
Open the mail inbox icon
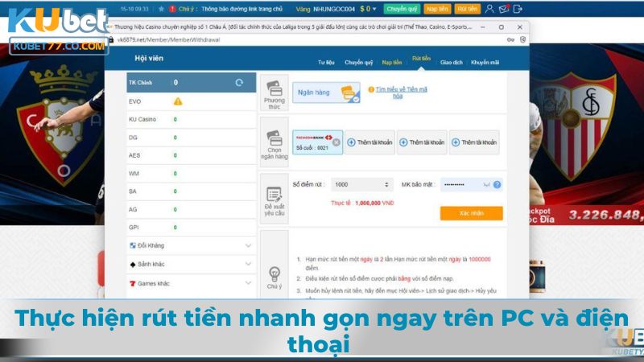[504, 9]
